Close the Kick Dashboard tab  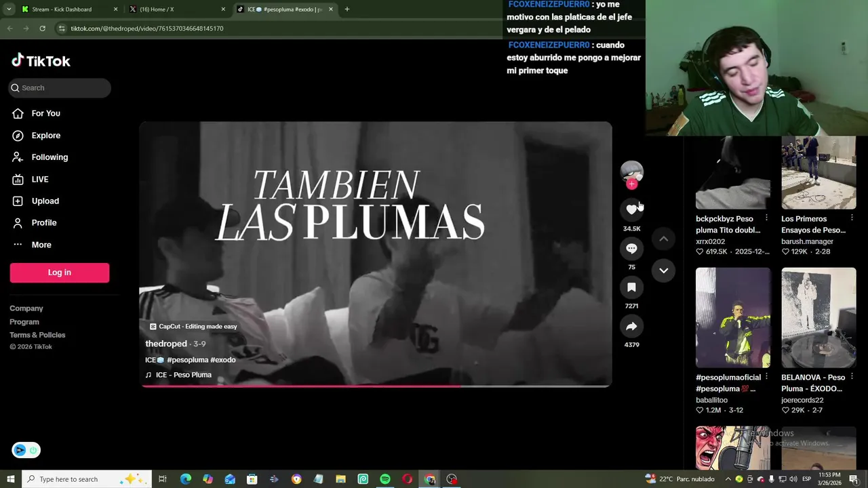(x=115, y=9)
